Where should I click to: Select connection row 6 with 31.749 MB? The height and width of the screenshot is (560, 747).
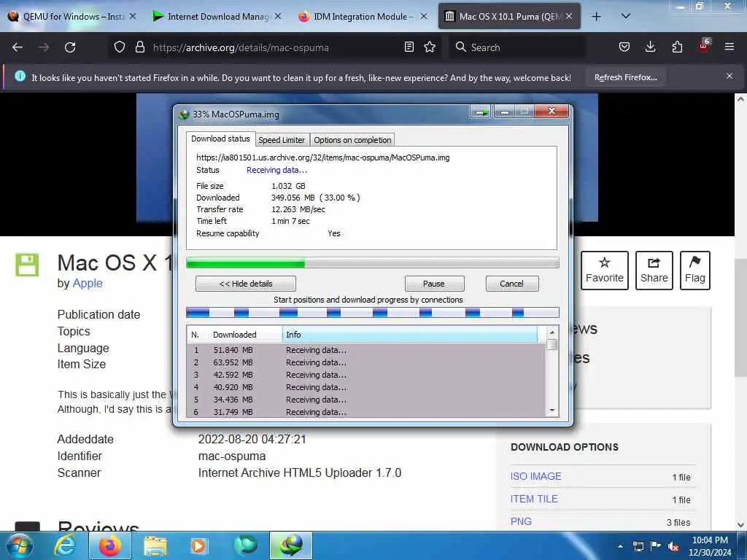[x=366, y=412]
